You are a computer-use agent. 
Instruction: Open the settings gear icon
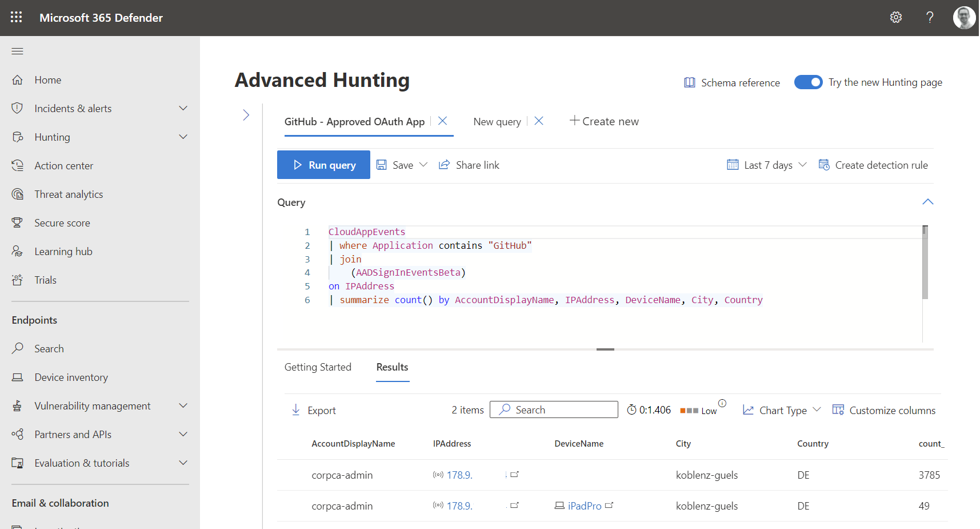[x=895, y=17]
